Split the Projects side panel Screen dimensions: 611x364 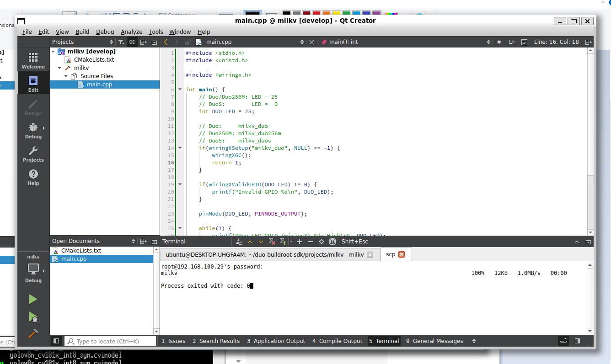coord(143,42)
